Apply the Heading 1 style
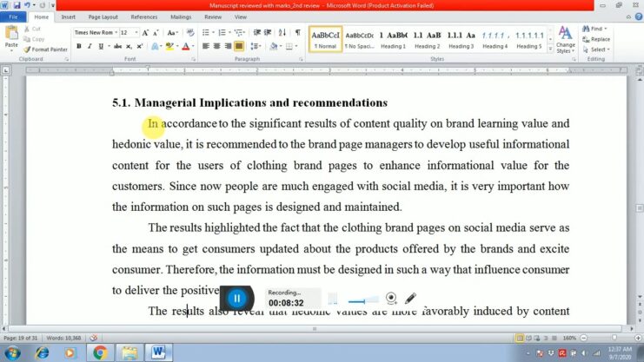The height and width of the screenshot is (362, 644). [394, 39]
